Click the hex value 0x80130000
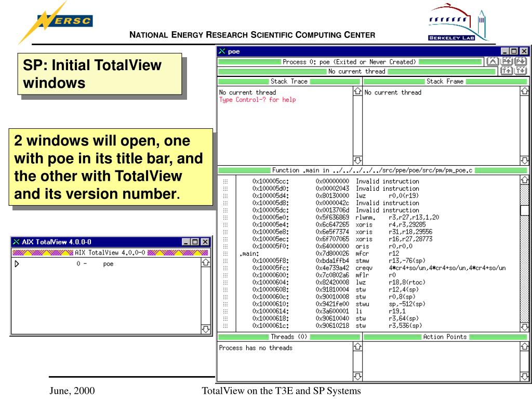Viewport: 532px width, 399px height. pos(332,196)
